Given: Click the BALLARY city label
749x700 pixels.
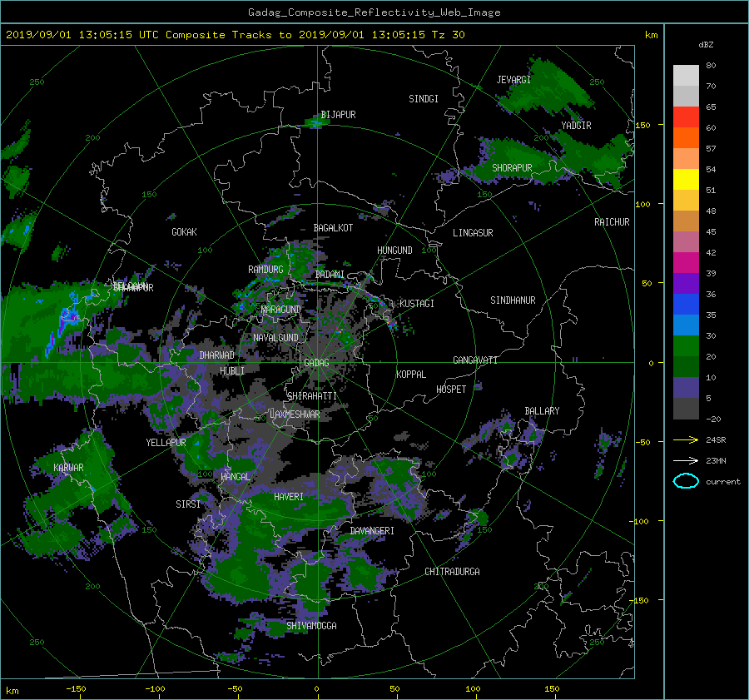Looking at the screenshot, I should pyautogui.click(x=542, y=411).
